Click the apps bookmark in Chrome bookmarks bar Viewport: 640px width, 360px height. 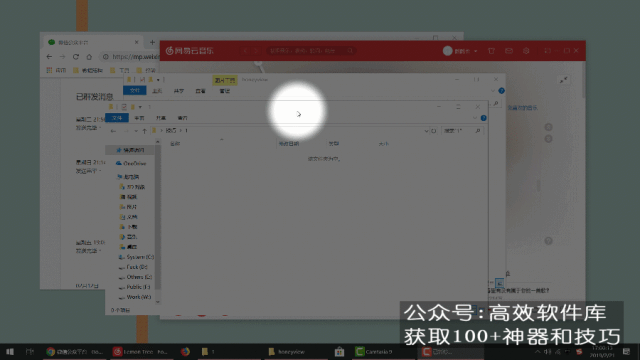[x=56, y=70]
